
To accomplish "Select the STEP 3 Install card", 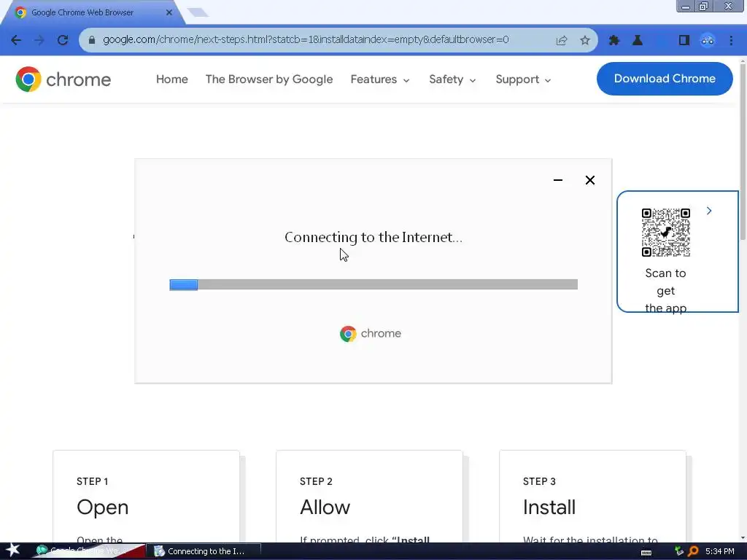I will pos(592,496).
